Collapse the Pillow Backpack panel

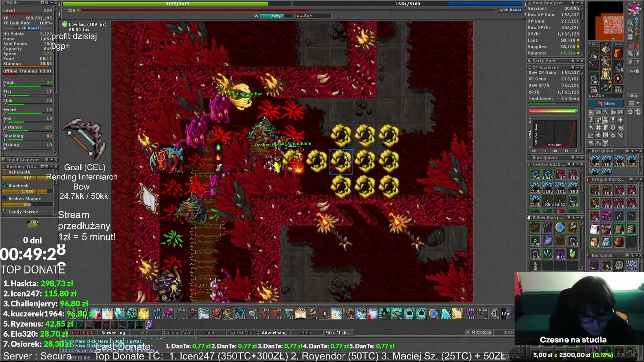[x=578, y=218]
